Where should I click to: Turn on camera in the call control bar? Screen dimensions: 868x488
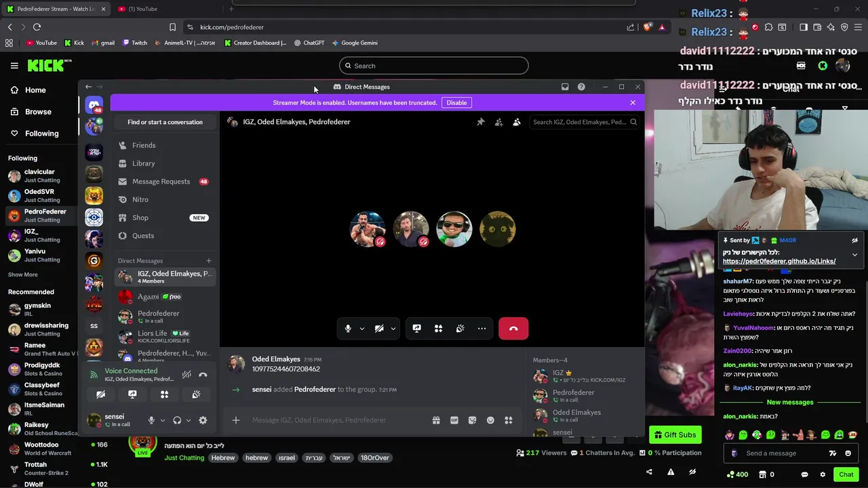click(x=379, y=329)
